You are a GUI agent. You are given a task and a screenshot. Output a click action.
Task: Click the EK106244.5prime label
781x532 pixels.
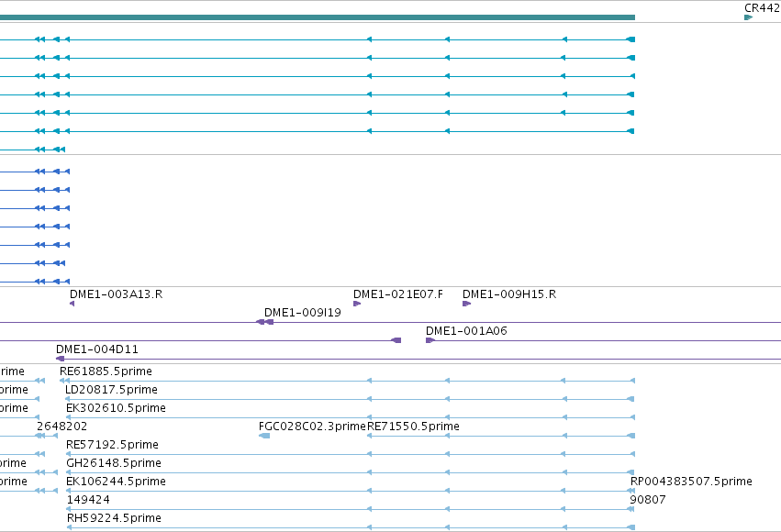click(x=116, y=482)
